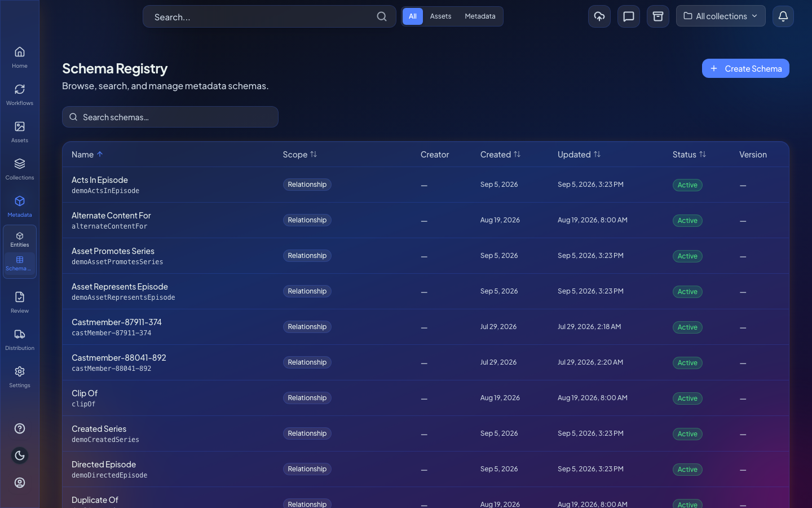
Task: Click the plus icon on Create Schema
Action: [714, 68]
